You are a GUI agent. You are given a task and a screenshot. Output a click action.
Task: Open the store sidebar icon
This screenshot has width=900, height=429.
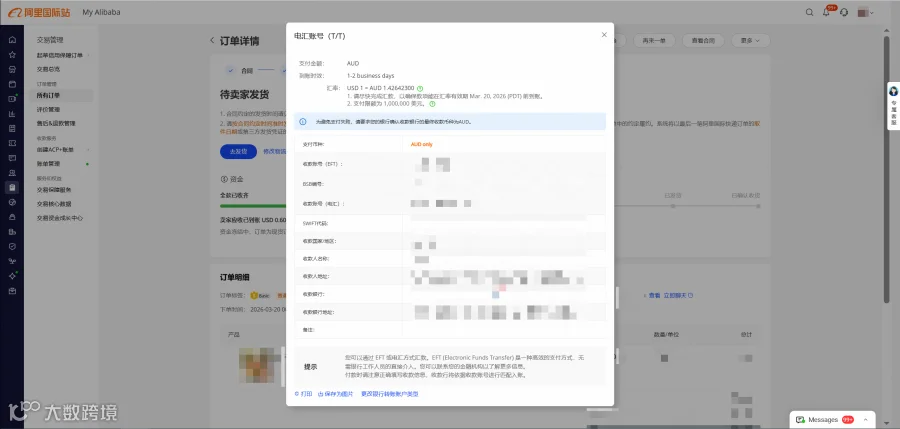[12, 69]
